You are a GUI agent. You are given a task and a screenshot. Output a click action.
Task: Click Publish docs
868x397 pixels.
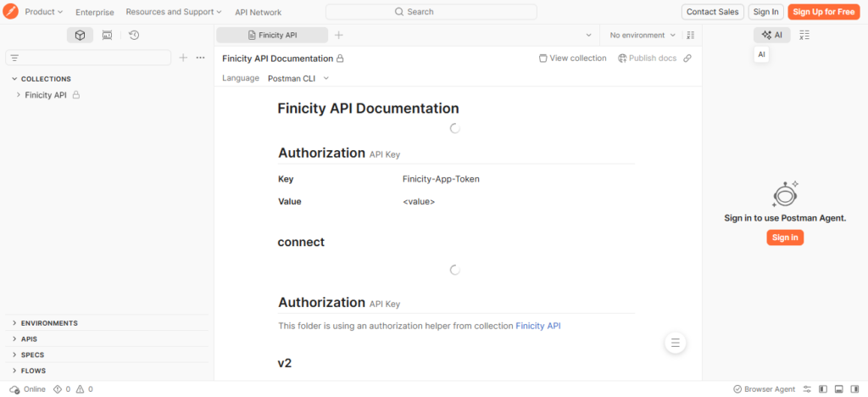(x=647, y=59)
